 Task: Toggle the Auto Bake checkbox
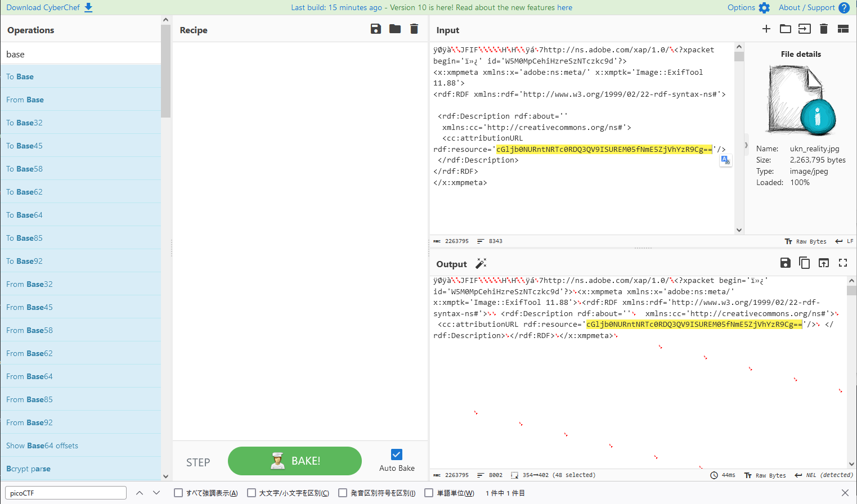click(x=397, y=454)
